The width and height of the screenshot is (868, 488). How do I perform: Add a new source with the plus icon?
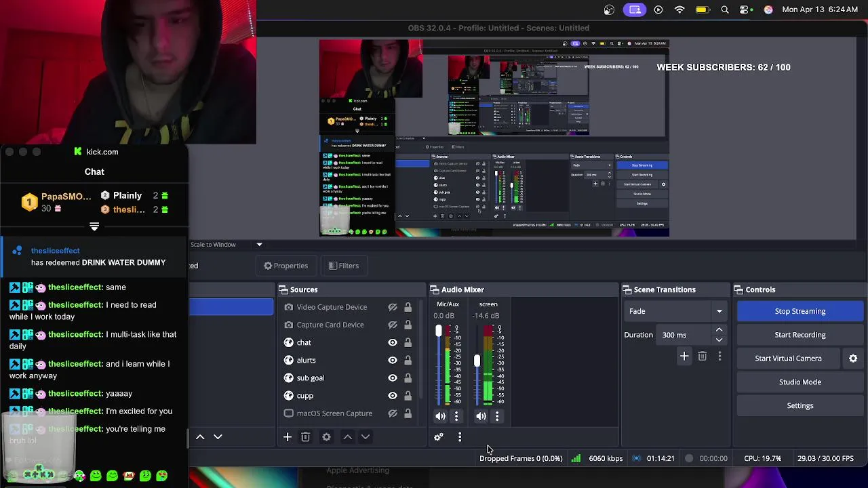coord(288,437)
